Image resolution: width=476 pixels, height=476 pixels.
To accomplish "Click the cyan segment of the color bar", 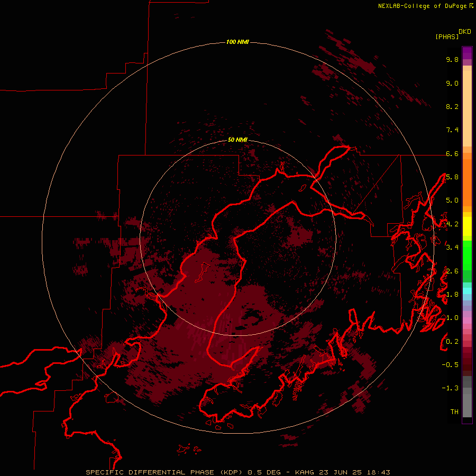I will [467, 291].
